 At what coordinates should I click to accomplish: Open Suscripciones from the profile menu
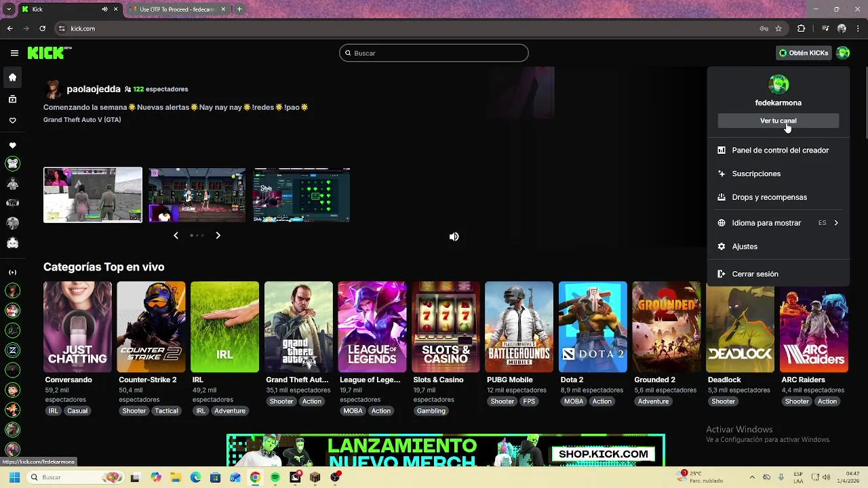778,174
